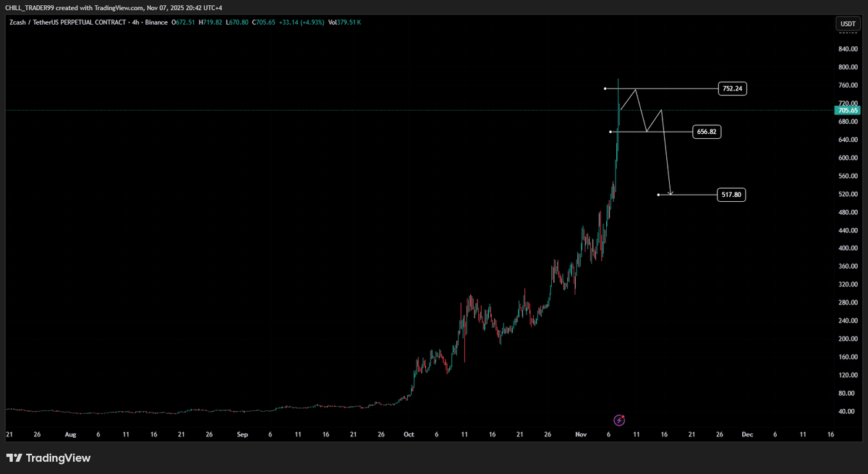The width and height of the screenshot is (868, 474).
Task: Open the 4h timeframe selector in the legend
Action: pyautogui.click(x=135, y=22)
